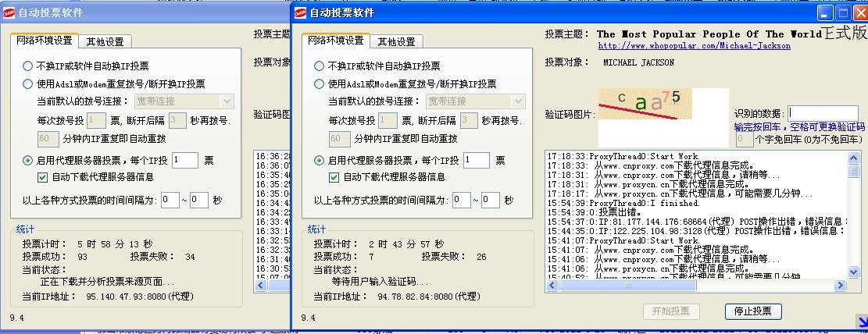Click the 每次拨号投 field in the right window
Image resolution: width=868 pixels, height=334 pixels.
tap(388, 120)
